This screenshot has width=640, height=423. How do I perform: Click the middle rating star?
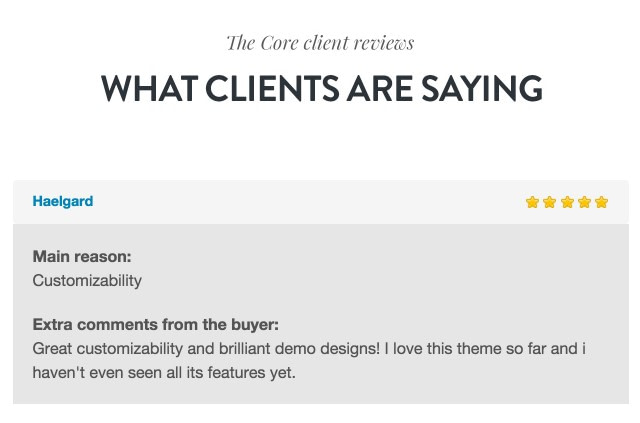click(567, 202)
